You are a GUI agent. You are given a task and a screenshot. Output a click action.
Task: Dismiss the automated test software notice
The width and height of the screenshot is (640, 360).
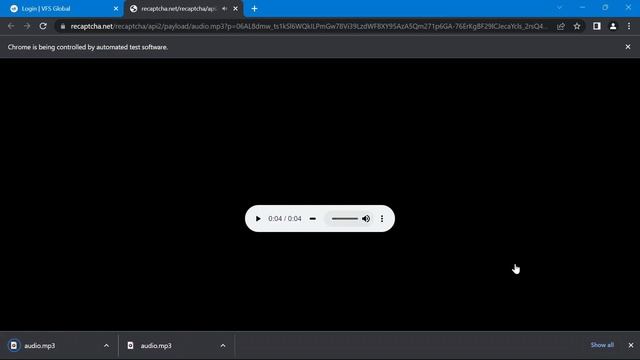point(628,47)
